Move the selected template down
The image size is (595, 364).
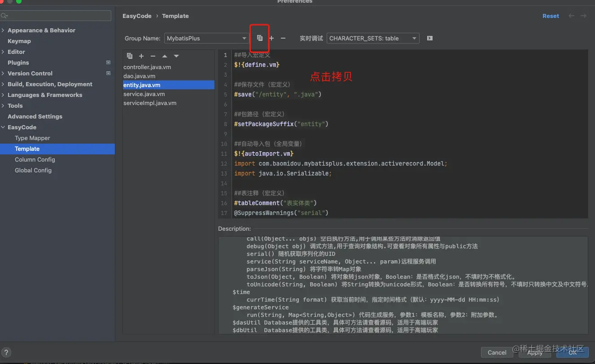tap(176, 56)
